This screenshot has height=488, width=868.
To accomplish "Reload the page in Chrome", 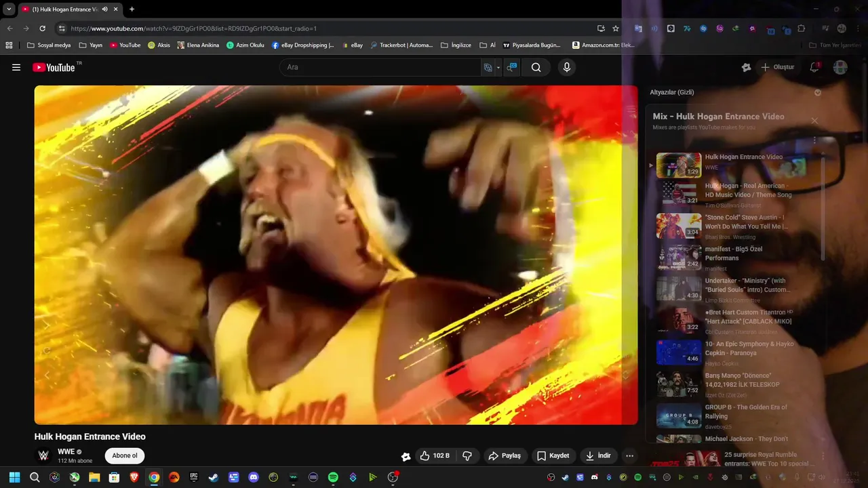I will click(x=42, y=28).
